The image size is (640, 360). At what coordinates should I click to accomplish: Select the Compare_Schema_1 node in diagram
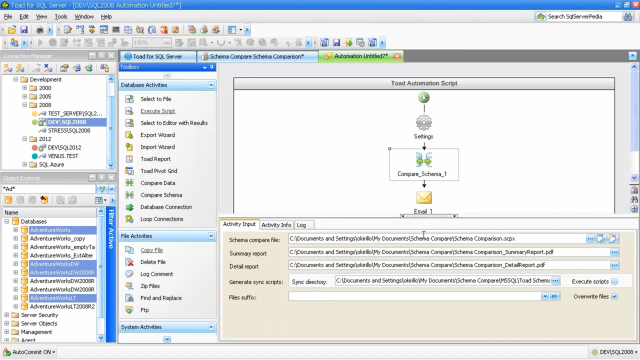[x=424, y=164]
